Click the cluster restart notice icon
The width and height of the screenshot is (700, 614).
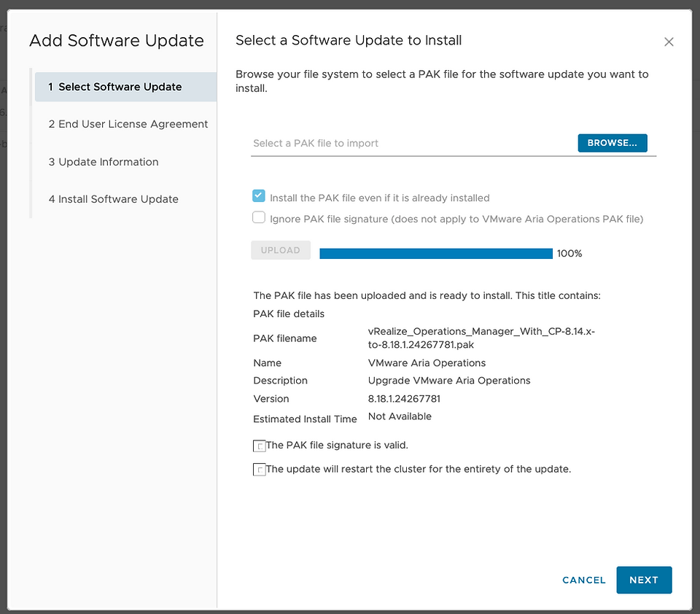260,470
